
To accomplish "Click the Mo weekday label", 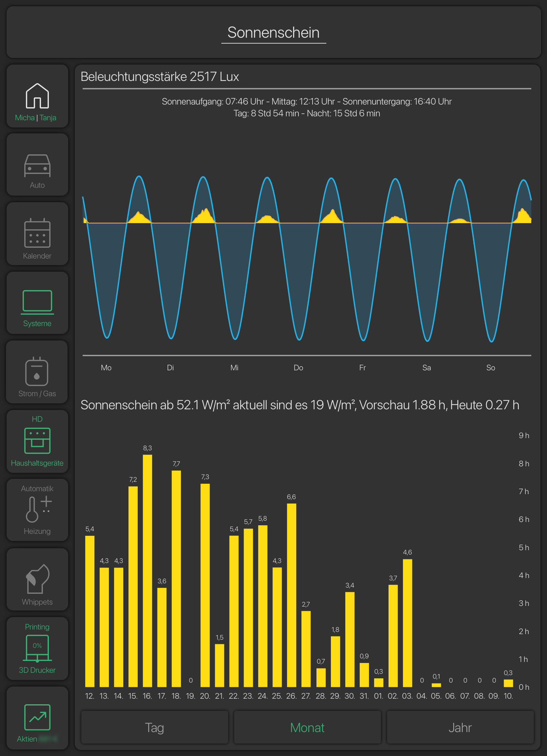I will coord(106,368).
